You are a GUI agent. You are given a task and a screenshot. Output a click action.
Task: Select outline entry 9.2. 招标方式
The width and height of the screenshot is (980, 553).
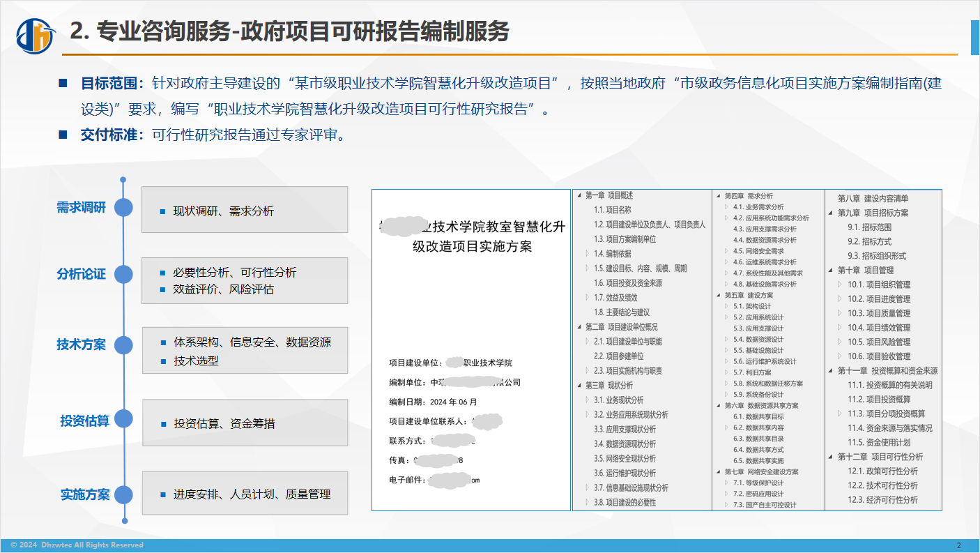click(870, 242)
